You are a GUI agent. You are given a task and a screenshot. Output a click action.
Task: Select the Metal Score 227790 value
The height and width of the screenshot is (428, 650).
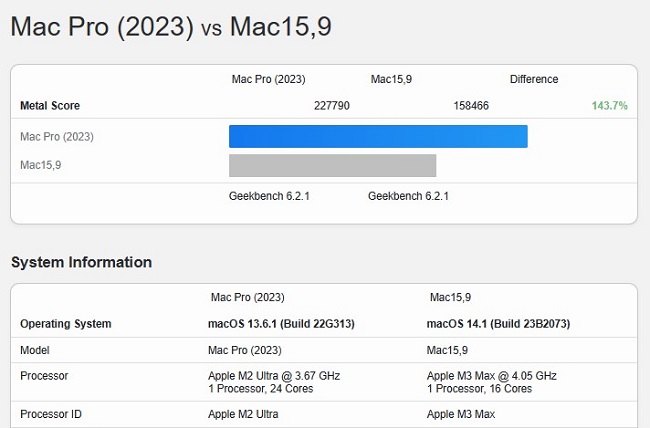tap(331, 105)
